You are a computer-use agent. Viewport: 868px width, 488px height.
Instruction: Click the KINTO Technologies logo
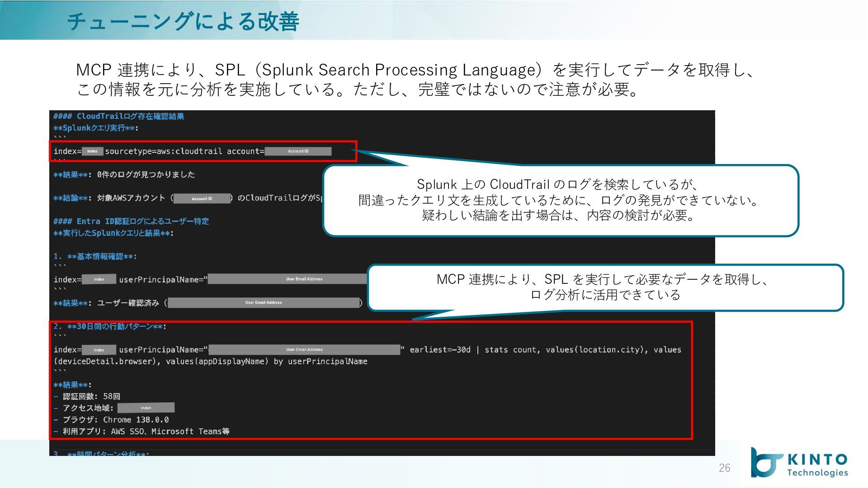coord(799,462)
